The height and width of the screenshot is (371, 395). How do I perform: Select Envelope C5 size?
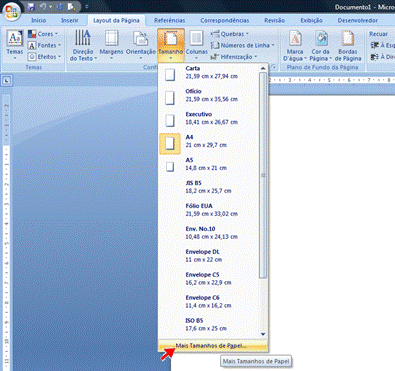click(x=209, y=279)
